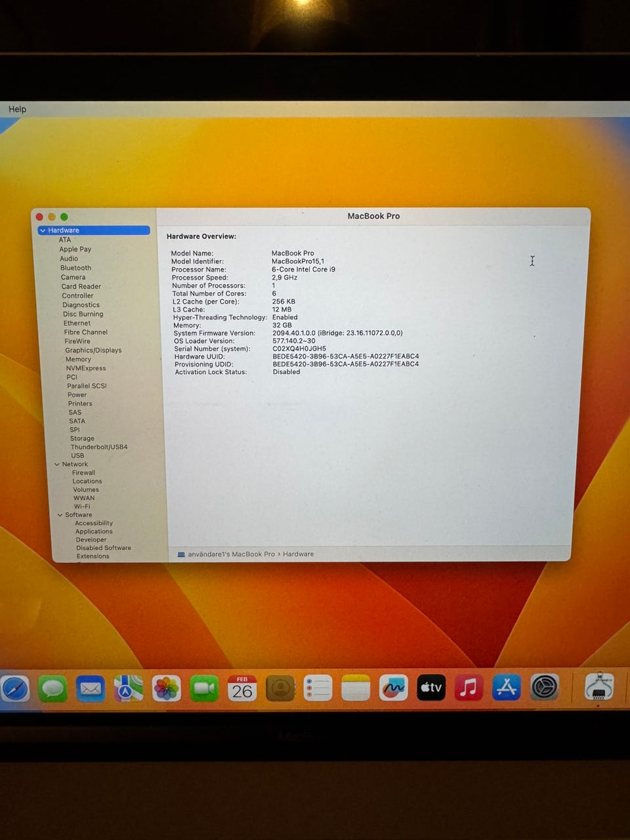Select Graphics/Displays in the sidebar
The width and height of the screenshot is (630, 840).
(93, 350)
